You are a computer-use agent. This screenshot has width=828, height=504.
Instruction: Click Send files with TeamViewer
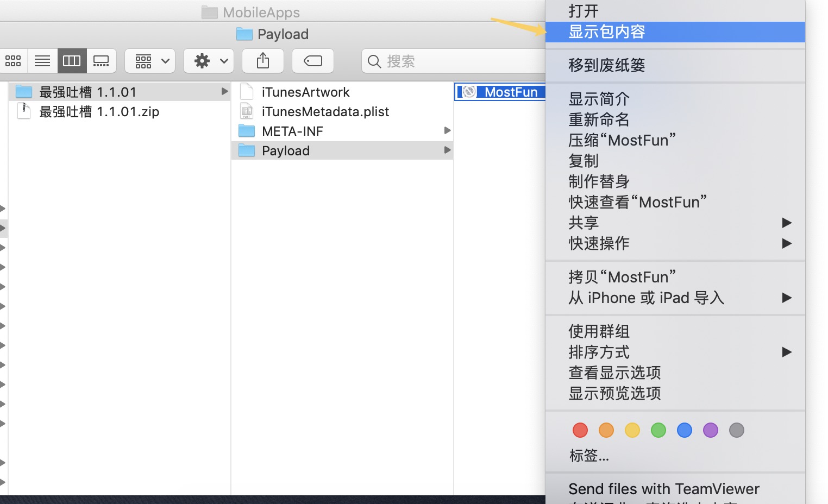coord(663,489)
